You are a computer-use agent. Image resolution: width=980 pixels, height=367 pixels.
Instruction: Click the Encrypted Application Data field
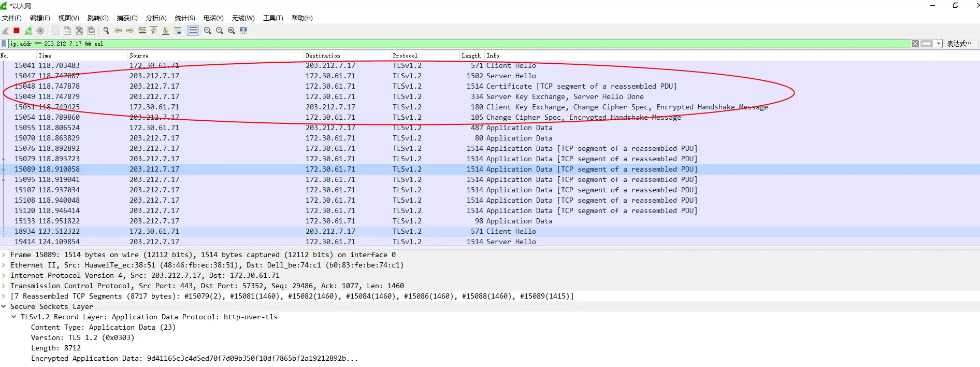coord(194,358)
